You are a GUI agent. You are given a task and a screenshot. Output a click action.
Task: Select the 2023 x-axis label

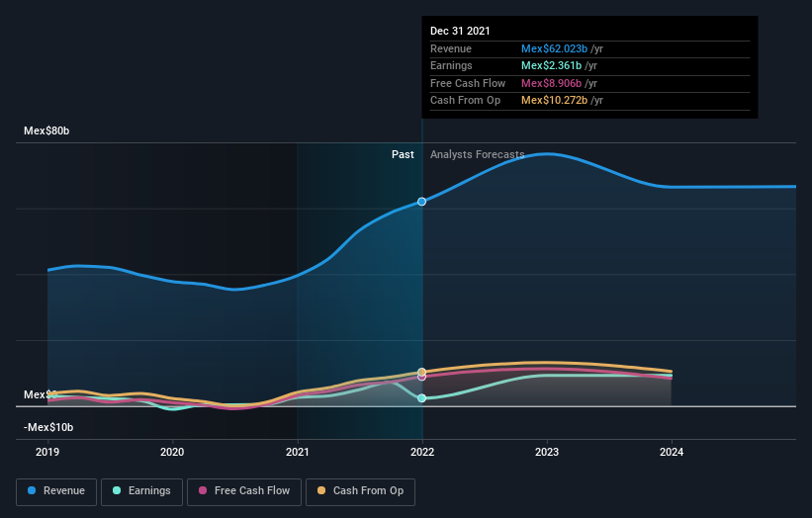[x=547, y=452]
